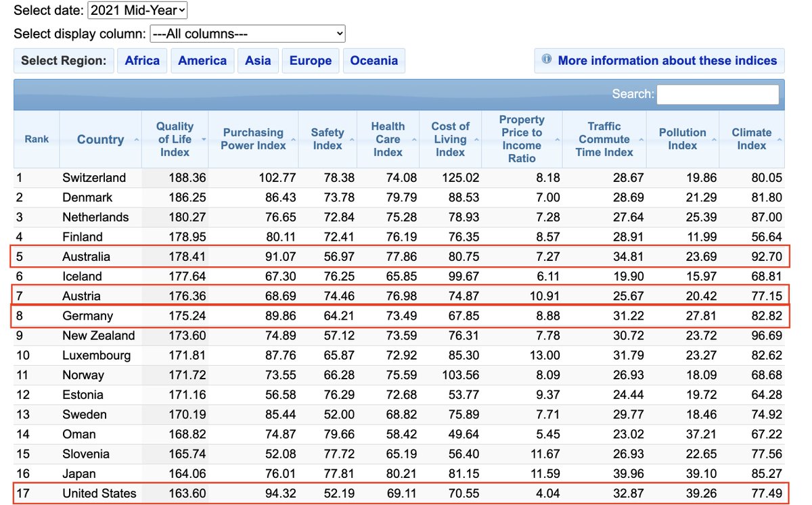Click Denmark's quality of life value 186.25
Image resolution: width=812 pixels, height=505 pixels.
point(188,197)
